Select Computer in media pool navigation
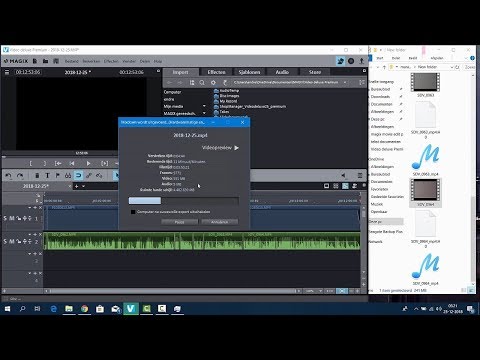This screenshot has height=360, width=480. (x=172, y=92)
